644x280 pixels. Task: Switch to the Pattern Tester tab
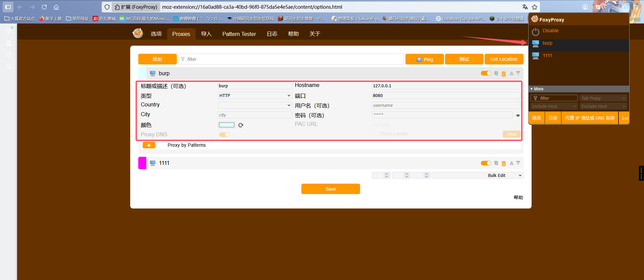239,34
